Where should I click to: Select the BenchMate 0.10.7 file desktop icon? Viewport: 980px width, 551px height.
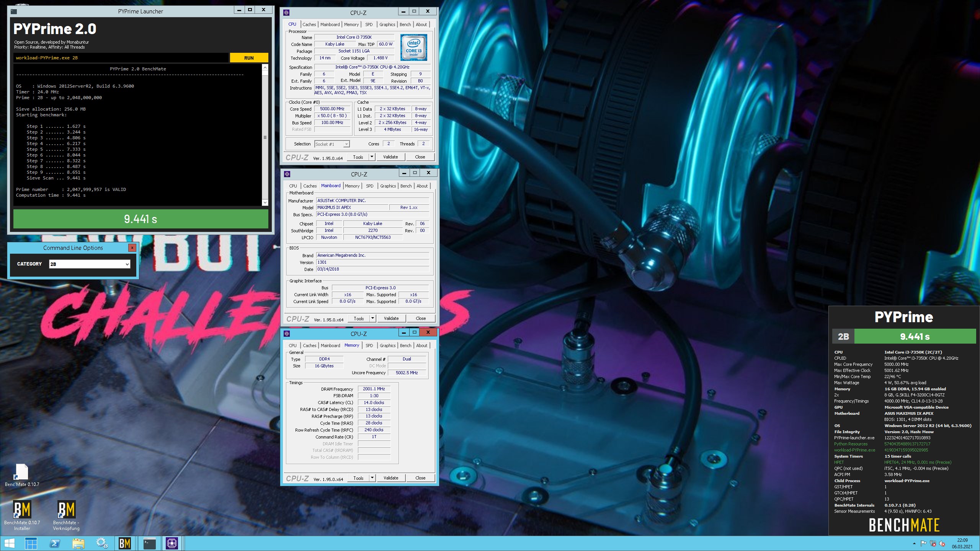tap(22, 475)
